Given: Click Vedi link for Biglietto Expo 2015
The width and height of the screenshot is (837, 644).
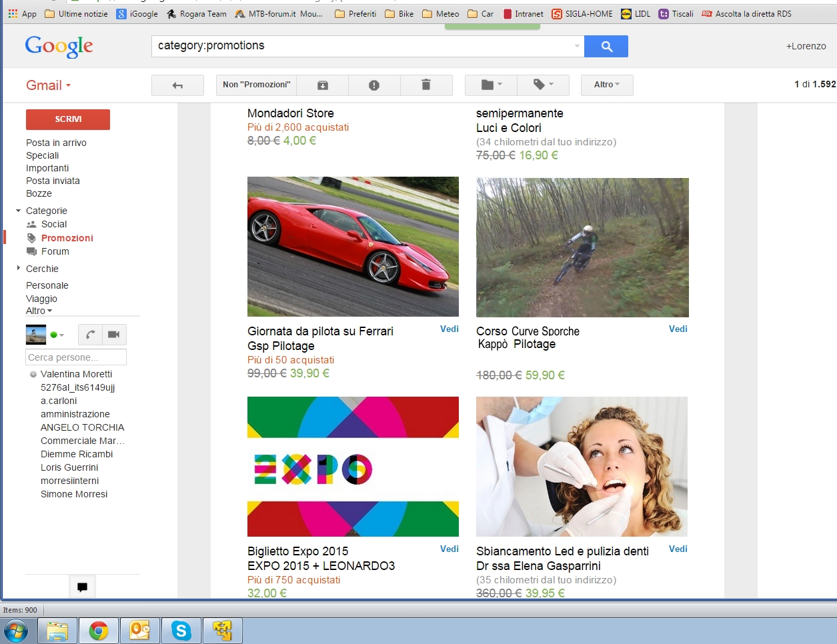Looking at the screenshot, I should coord(450,549).
